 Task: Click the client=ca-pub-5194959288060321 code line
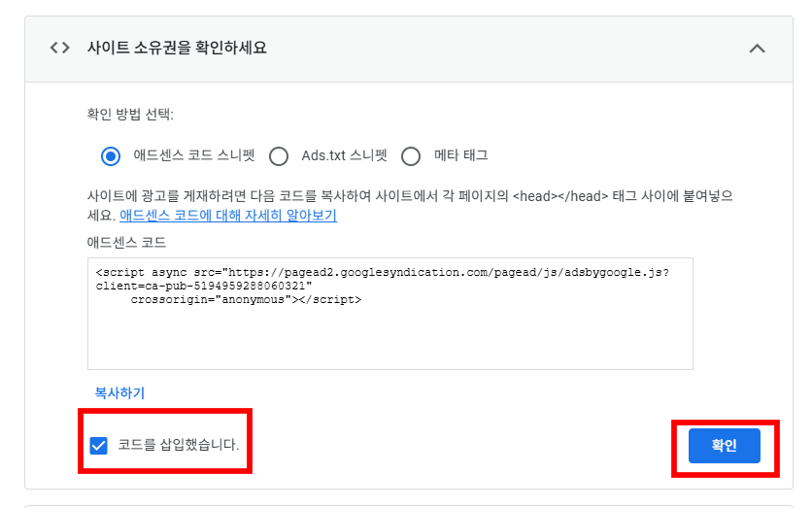coord(204,286)
